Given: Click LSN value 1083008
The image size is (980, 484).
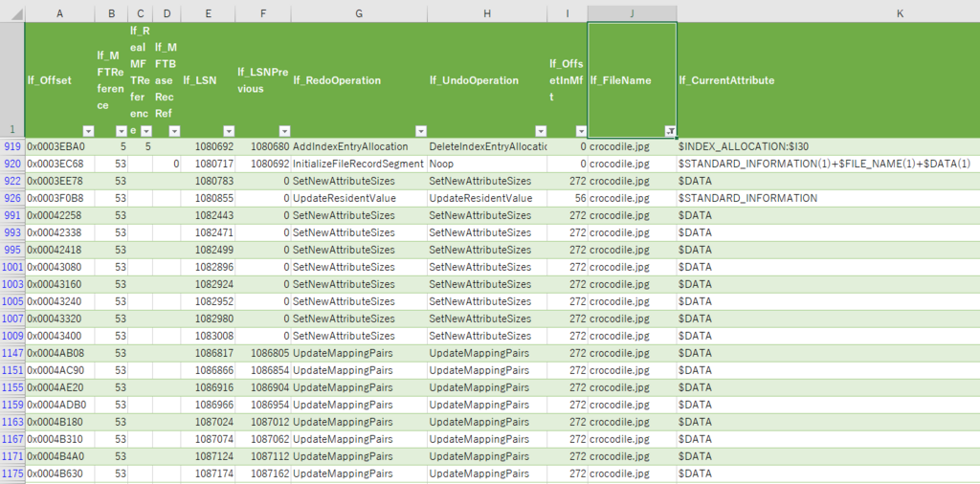Looking at the screenshot, I should pyautogui.click(x=208, y=336).
